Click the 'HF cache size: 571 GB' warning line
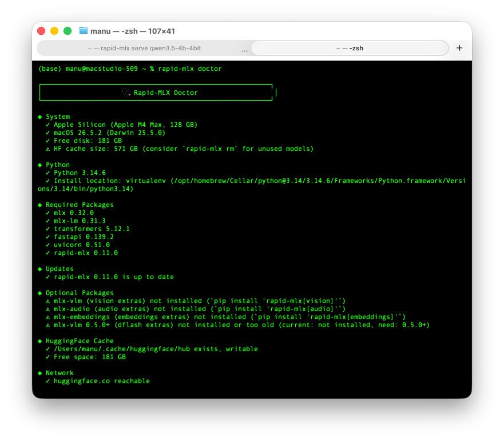The width and height of the screenshot is (504, 441). pyautogui.click(x=184, y=149)
